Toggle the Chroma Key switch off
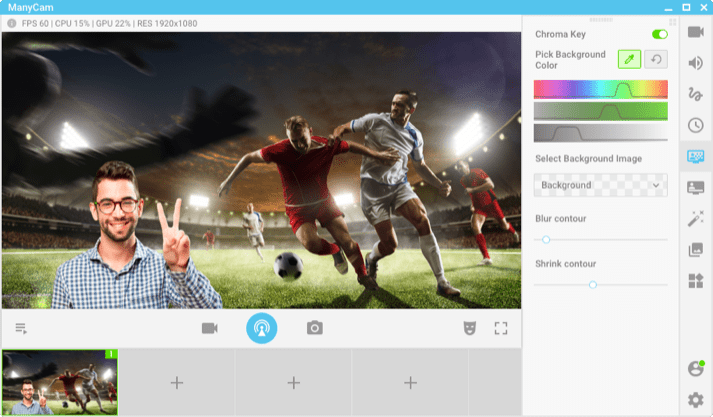713x417 pixels. pyautogui.click(x=659, y=34)
